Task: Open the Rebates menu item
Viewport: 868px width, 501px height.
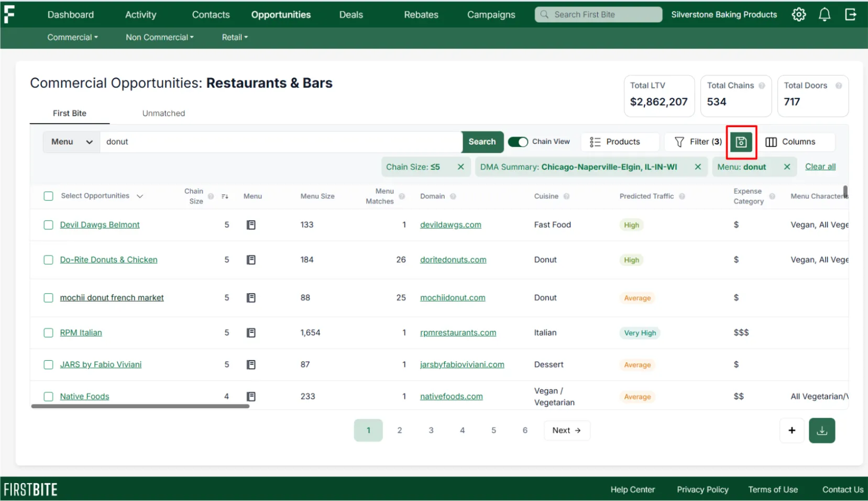Action: point(421,15)
